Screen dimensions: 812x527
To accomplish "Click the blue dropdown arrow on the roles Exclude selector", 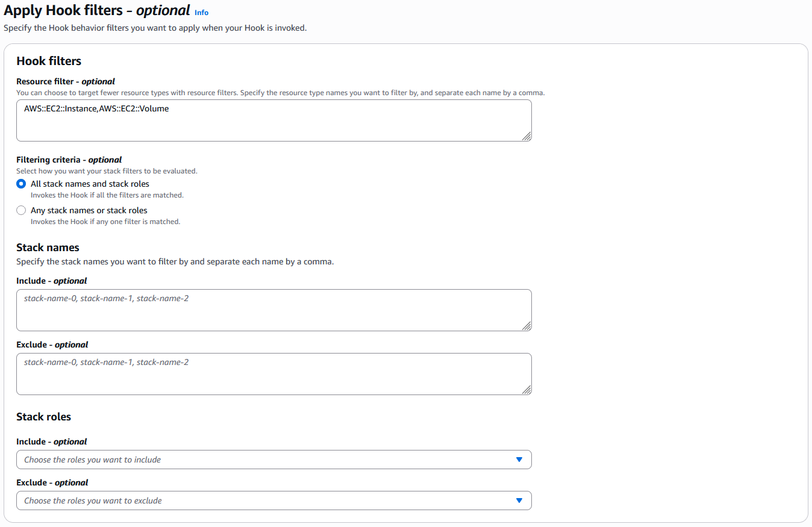I will click(x=519, y=500).
